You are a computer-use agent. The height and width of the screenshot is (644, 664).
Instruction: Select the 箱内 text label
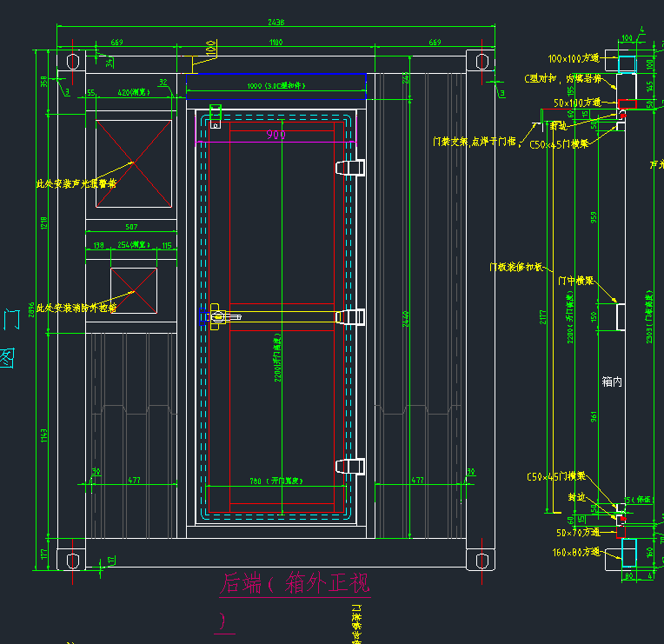(x=612, y=382)
